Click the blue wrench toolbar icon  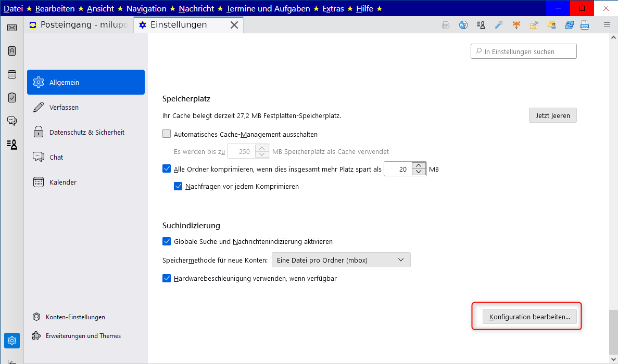[x=499, y=25]
